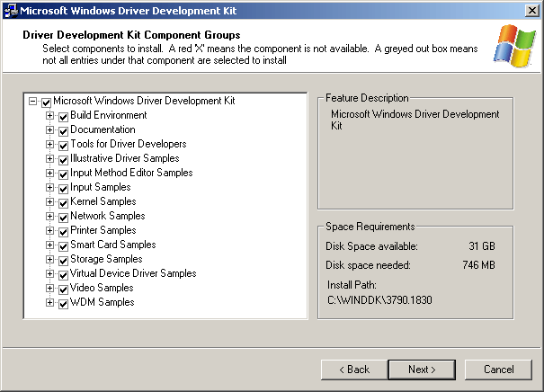The image size is (544, 392).
Task: Untick the WDM Samples checkbox
Action: tap(63, 304)
